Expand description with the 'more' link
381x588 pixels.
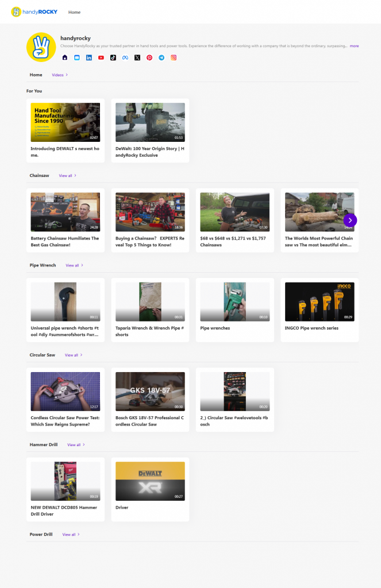click(354, 46)
